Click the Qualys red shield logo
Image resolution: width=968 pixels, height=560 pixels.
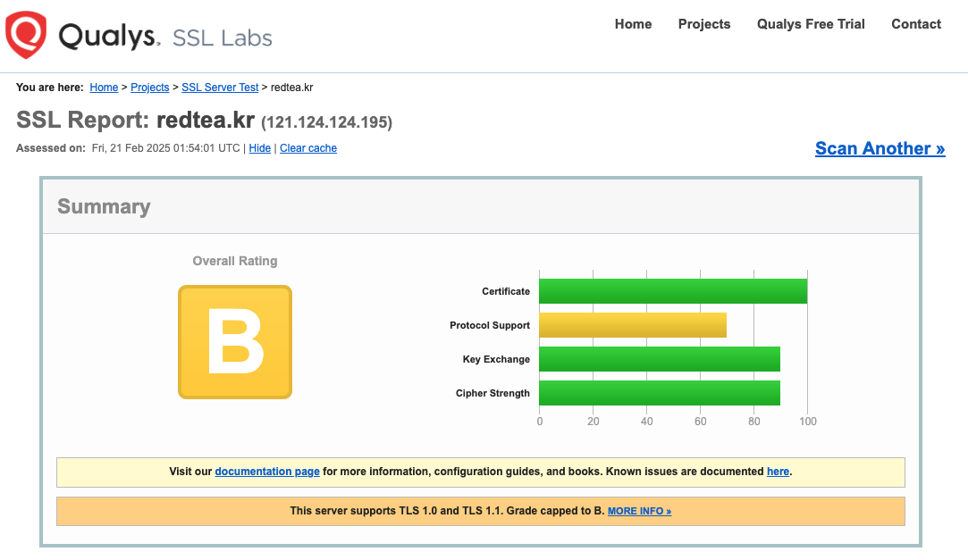pos(26,36)
